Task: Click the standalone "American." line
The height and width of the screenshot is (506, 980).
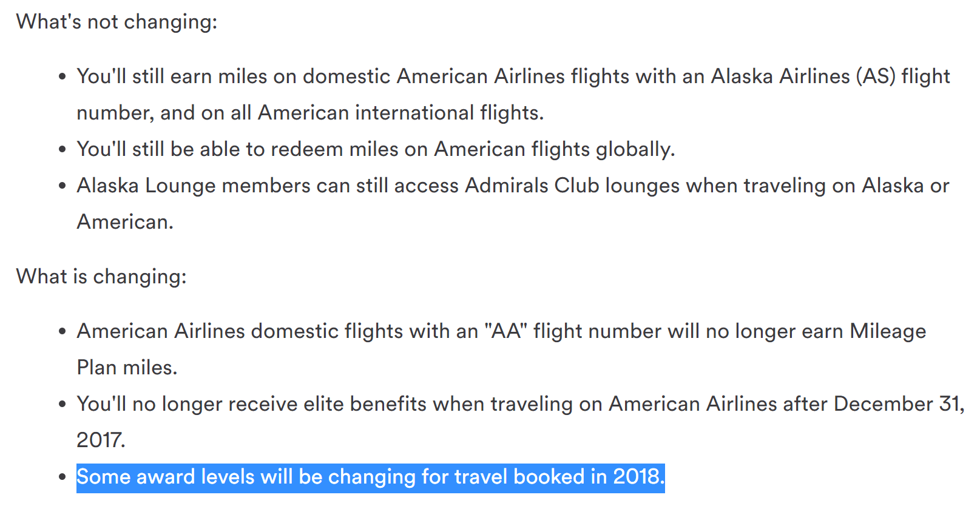Action: [x=125, y=222]
